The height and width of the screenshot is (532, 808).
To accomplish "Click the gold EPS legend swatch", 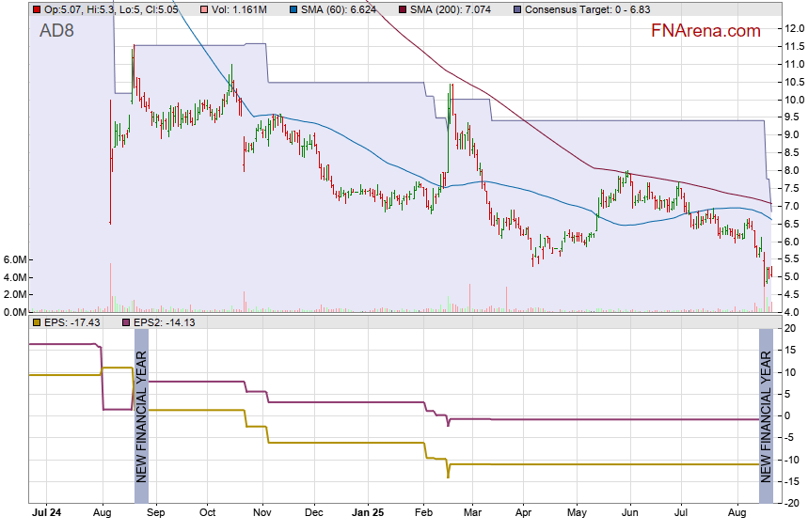I will (37, 322).
